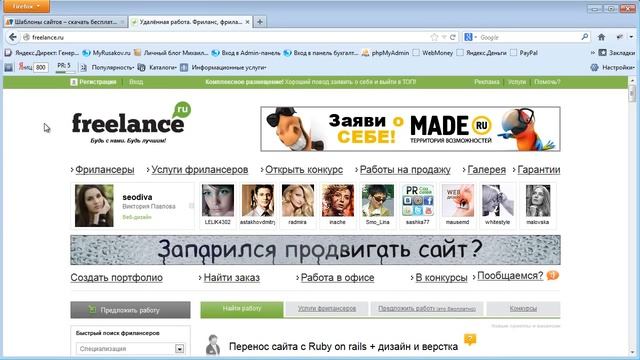The image size is (640, 360).
Task: Open Работы на продажу link
Action: tap(405, 170)
